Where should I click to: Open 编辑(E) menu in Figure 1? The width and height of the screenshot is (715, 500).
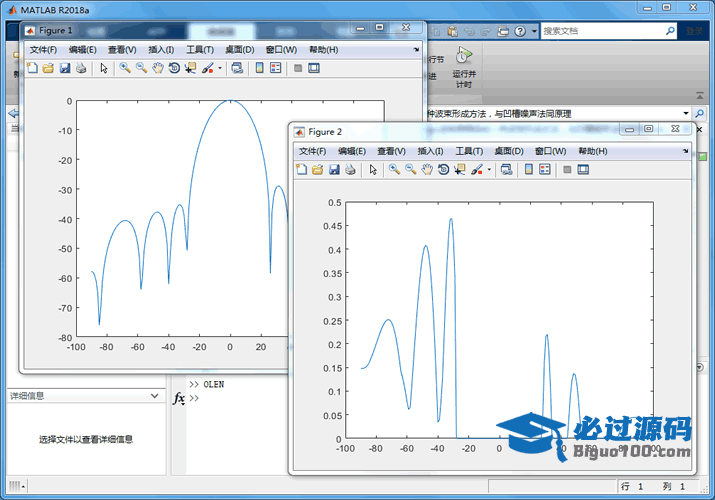(83, 50)
